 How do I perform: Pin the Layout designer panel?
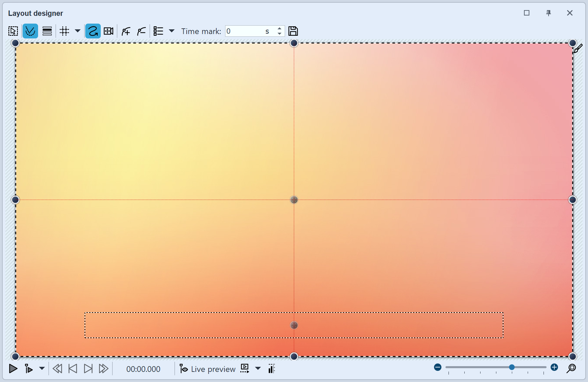(x=549, y=13)
